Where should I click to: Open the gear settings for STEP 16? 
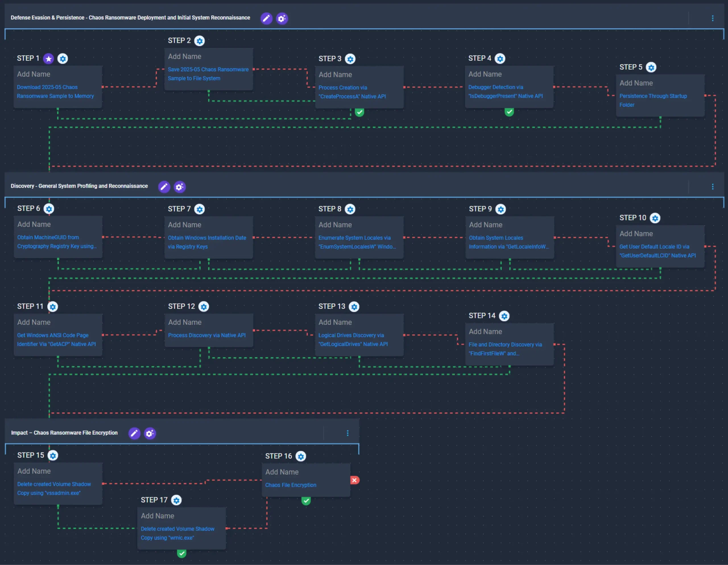point(301,457)
